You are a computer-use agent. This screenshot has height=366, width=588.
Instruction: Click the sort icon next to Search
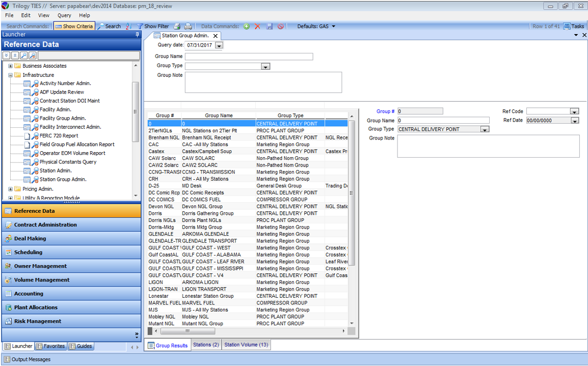pos(128,26)
